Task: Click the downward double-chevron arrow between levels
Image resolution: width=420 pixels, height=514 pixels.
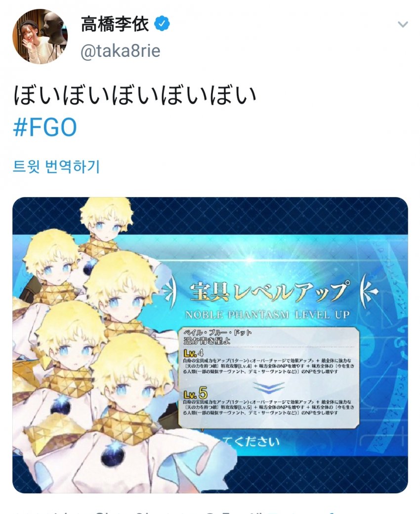Action: pyautogui.click(x=268, y=387)
